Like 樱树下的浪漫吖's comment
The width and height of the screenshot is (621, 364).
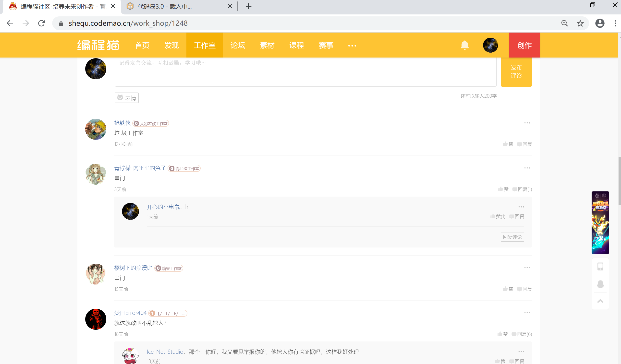[x=508, y=289]
